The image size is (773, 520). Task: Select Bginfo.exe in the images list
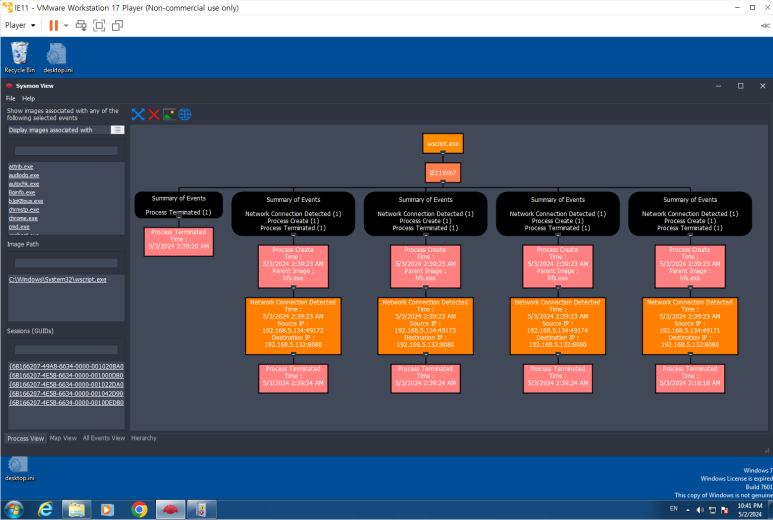[x=22, y=192]
